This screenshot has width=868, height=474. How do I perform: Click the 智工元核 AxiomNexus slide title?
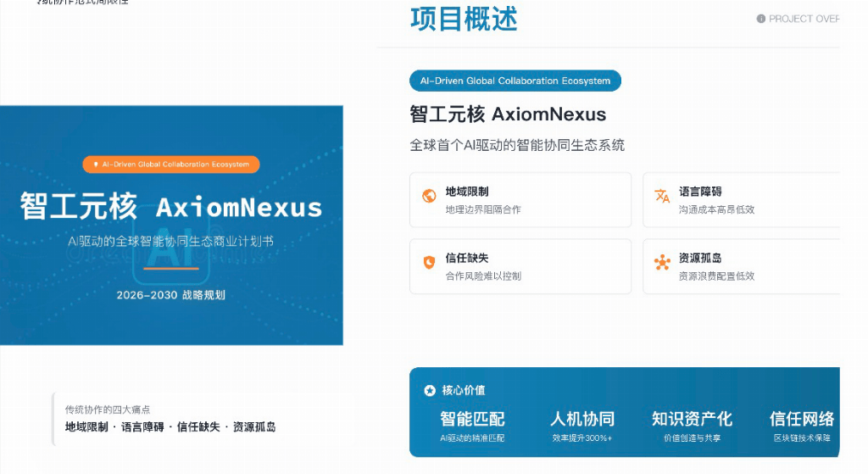pos(171,207)
